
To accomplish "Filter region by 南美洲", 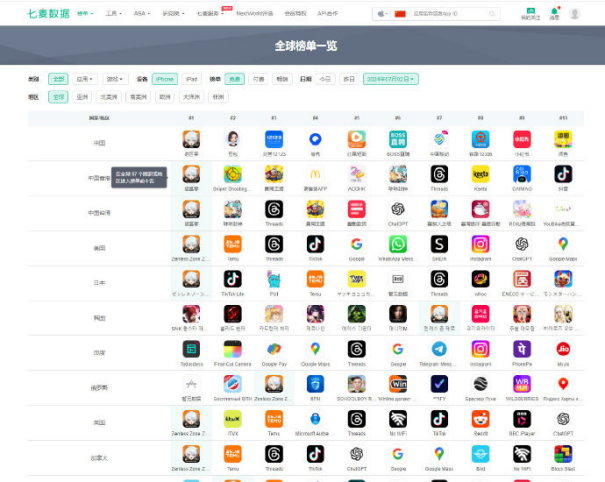I will click(138, 97).
